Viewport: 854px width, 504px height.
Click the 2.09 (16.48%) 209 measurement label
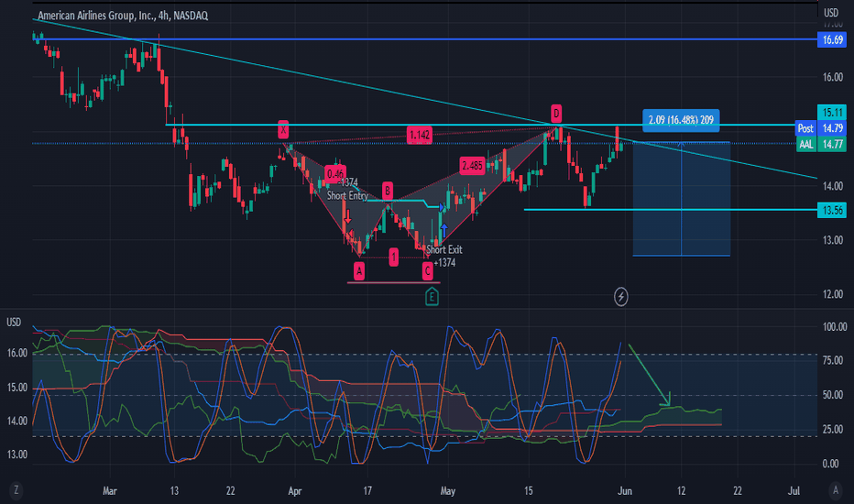click(681, 120)
